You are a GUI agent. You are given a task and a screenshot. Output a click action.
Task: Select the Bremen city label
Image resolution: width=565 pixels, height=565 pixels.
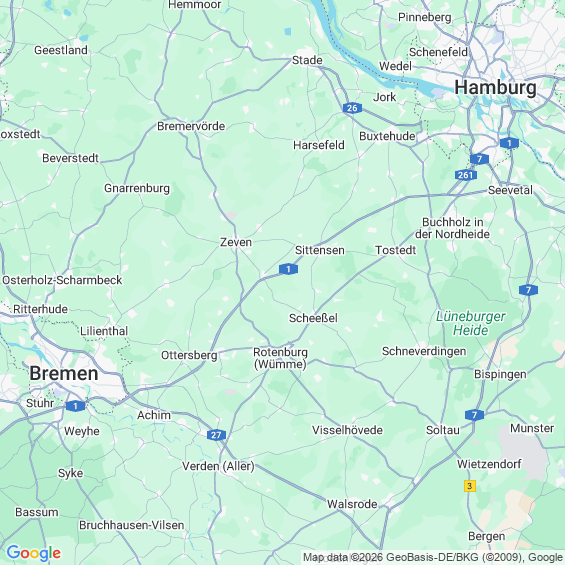click(64, 373)
